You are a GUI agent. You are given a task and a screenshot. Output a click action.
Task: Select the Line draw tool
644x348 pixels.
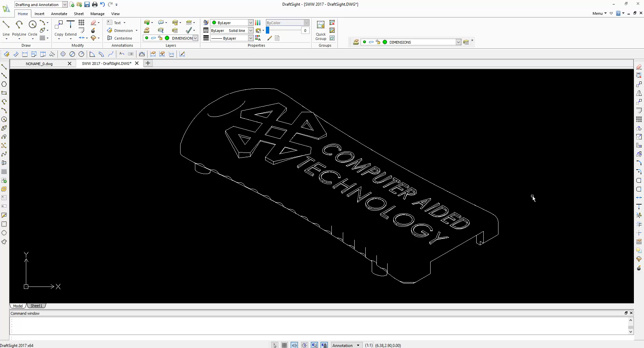[6, 28]
